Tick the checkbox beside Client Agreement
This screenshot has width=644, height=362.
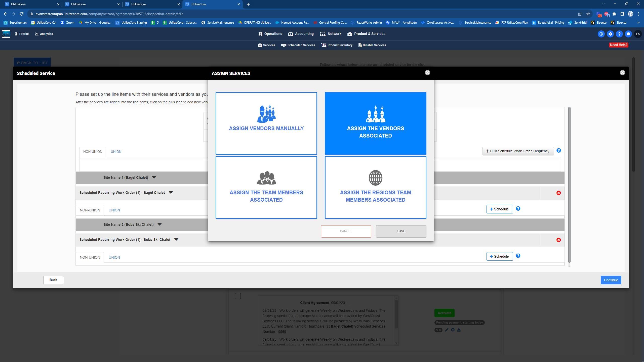tap(238, 296)
